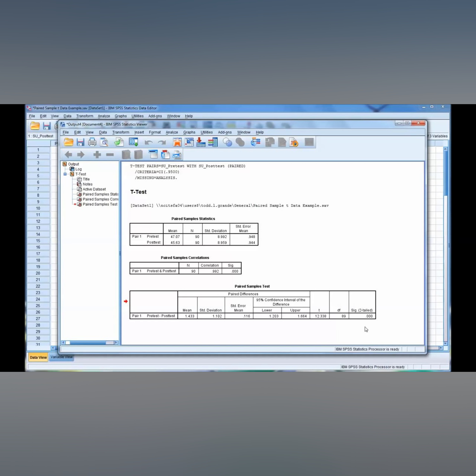476x476 pixels.
Task: Open Format menu in Viewer window
Action: 155,132
